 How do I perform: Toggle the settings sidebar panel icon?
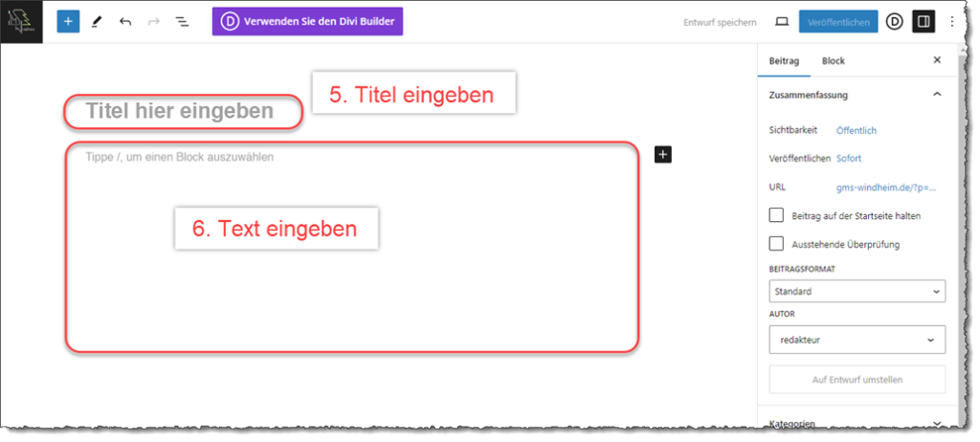point(924,22)
